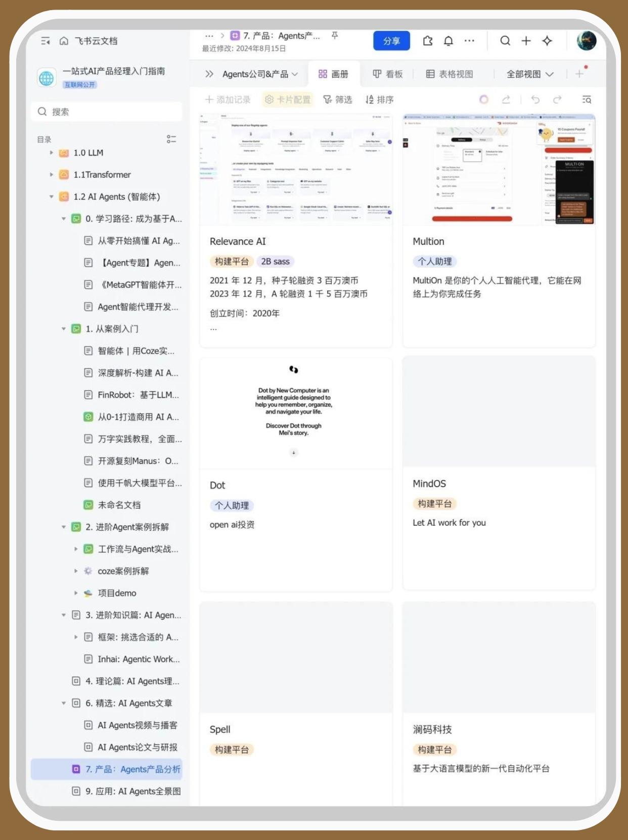This screenshot has width=628, height=840.
Task: Click the plus create icon in header
Action: click(526, 41)
